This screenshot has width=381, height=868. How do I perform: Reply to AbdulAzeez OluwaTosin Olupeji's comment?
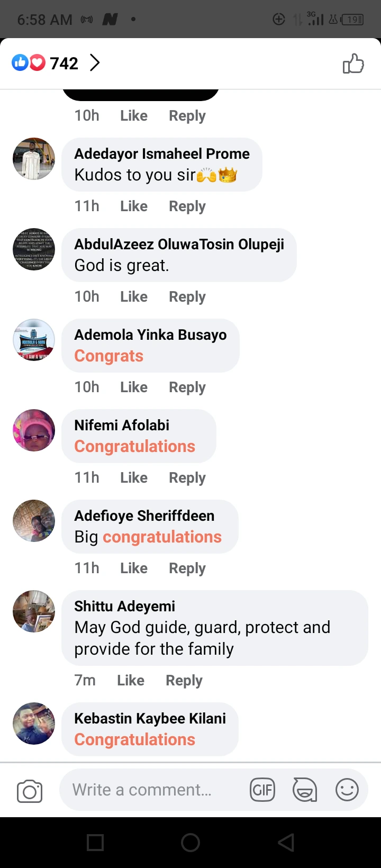tap(187, 296)
